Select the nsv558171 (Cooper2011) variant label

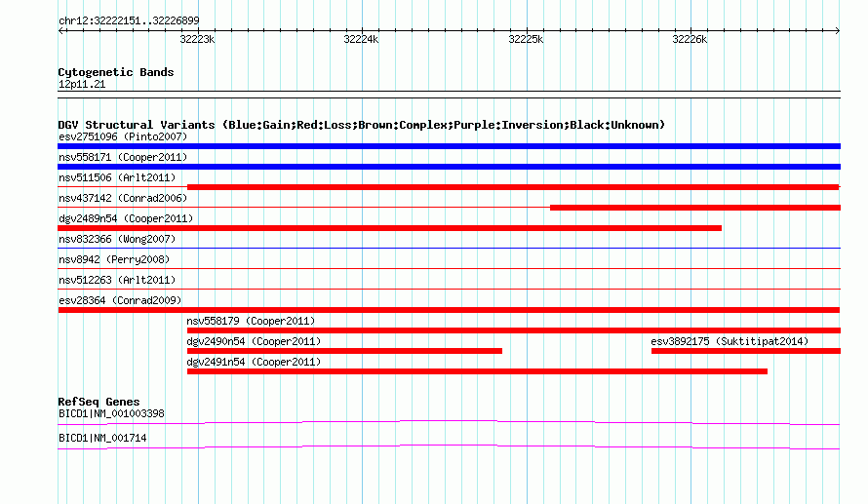click(x=123, y=157)
